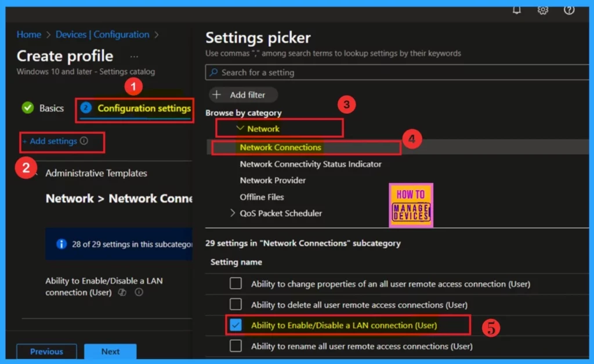Screen dimensions: 594x364
Task: Click the plus icon on Add filter
Action: [x=216, y=94]
